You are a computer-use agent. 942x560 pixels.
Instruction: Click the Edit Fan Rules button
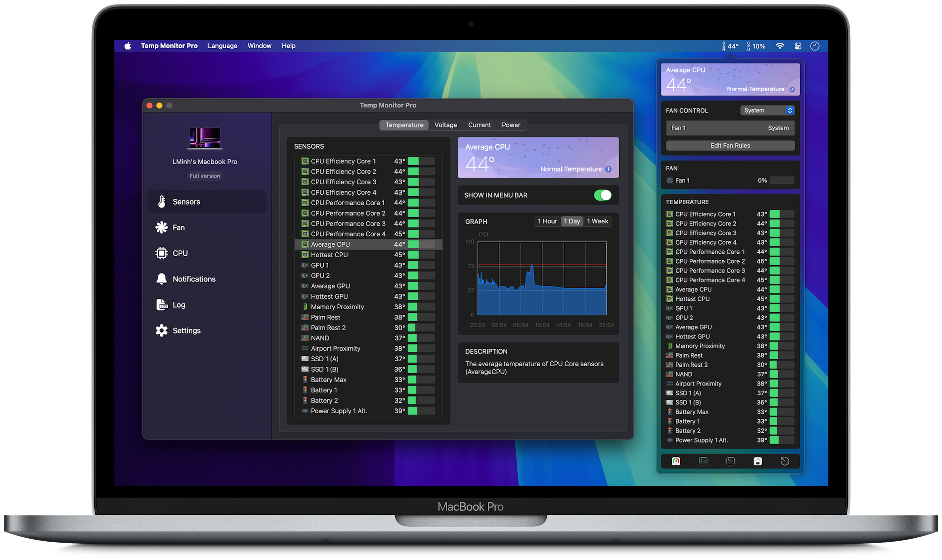click(x=730, y=146)
